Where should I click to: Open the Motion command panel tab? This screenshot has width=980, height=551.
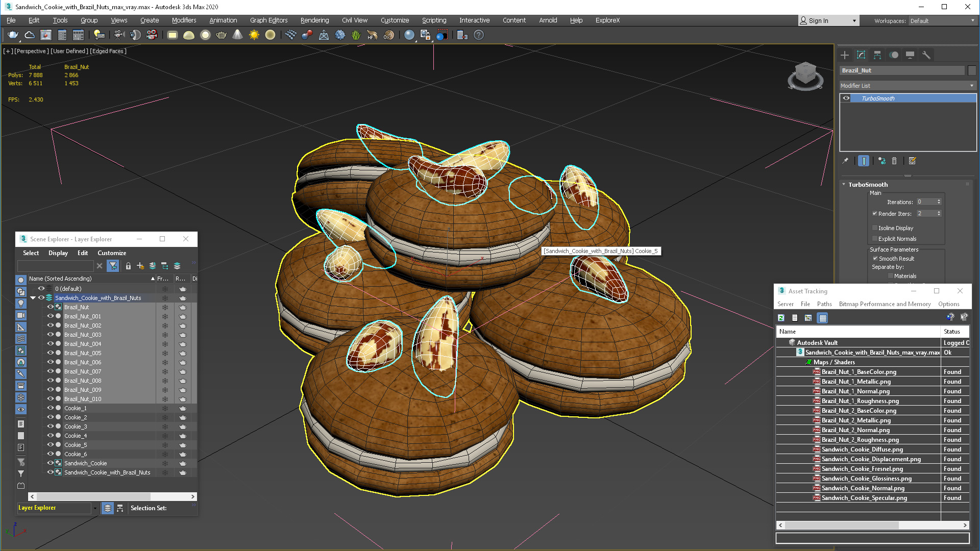tap(894, 55)
